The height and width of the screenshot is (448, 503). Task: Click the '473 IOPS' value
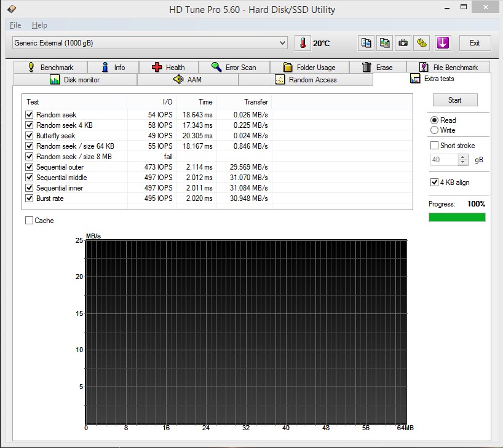pyautogui.click(x=159, y=167)
